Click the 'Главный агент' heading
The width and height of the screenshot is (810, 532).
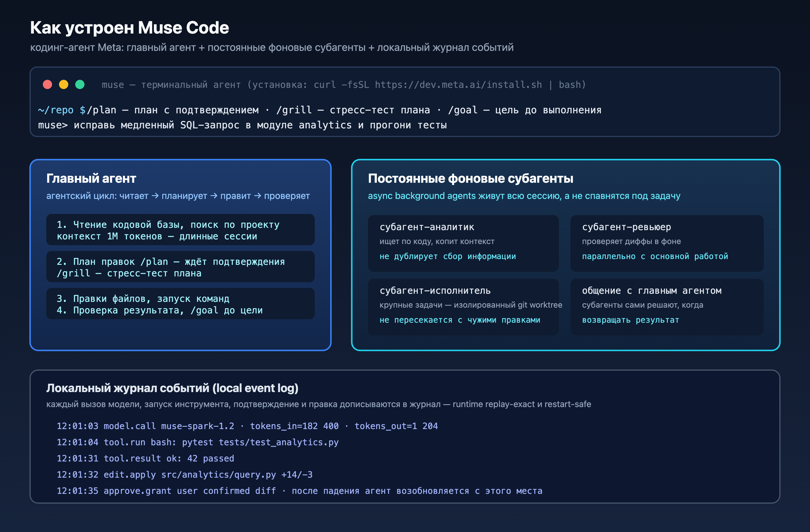[x=91, y=178]
